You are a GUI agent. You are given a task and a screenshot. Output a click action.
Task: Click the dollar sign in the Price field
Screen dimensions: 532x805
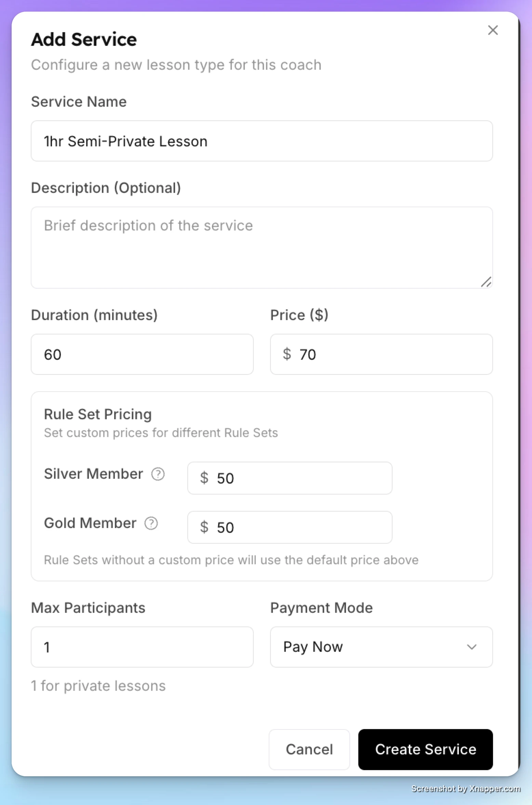point(287,354)
